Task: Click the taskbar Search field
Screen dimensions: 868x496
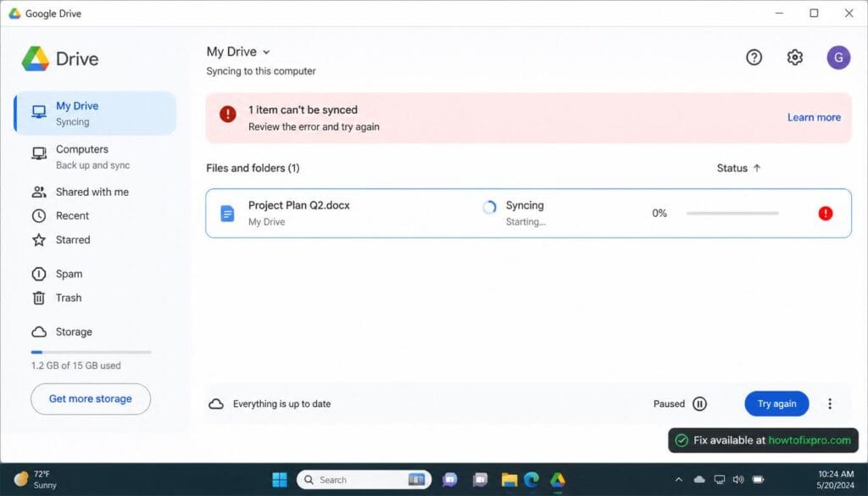Action: tap(364, 479)
